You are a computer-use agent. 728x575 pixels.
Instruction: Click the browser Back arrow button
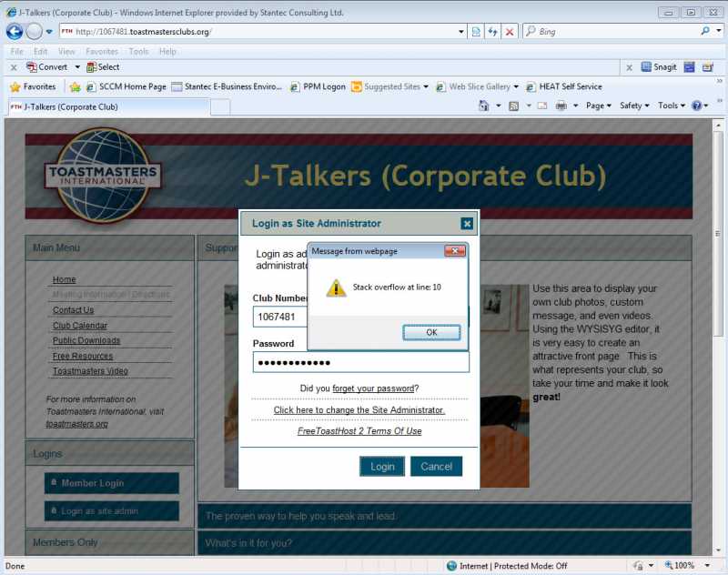click(15, 32)
